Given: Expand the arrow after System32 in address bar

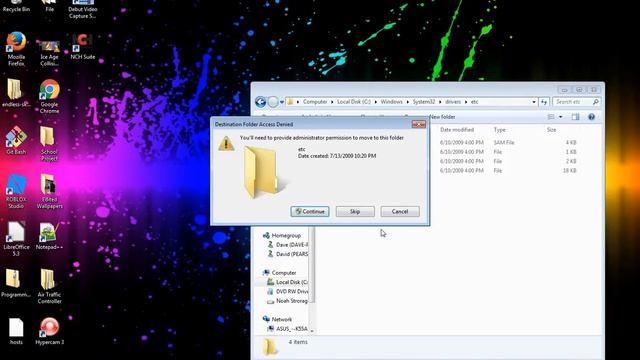Looking at the screenshot, I should [x=440, y=102].
